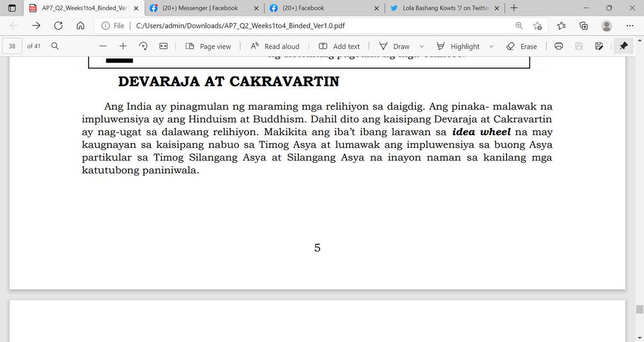644x342 pixels.
Task: Open Settings and more menu
Action: click(x=629, y=25)
